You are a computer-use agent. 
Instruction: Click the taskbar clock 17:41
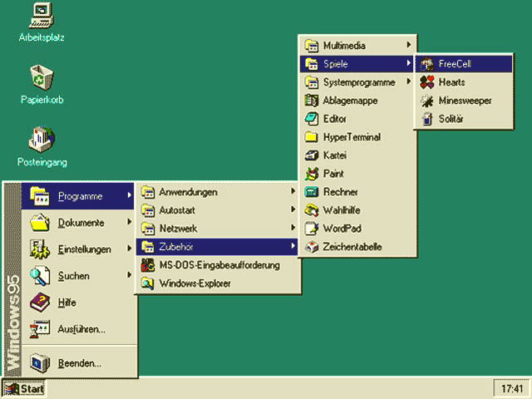point(512,389)
